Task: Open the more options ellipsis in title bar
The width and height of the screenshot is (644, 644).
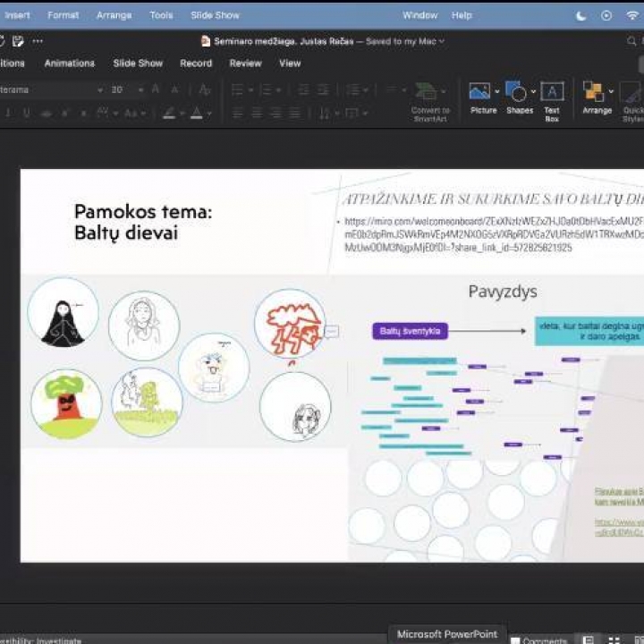Action: point(38,41)
